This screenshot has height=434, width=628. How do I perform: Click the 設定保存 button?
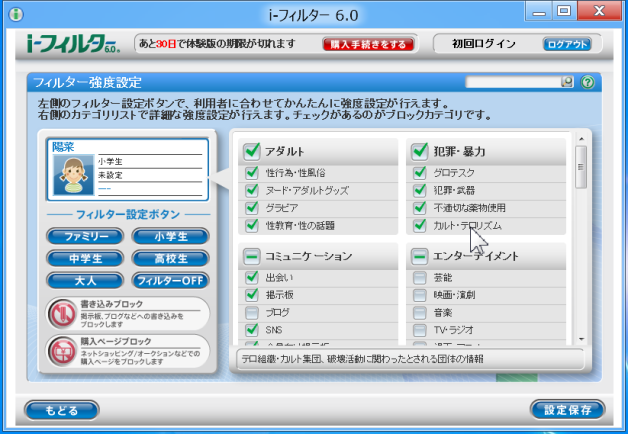click(x=568, y=410)
